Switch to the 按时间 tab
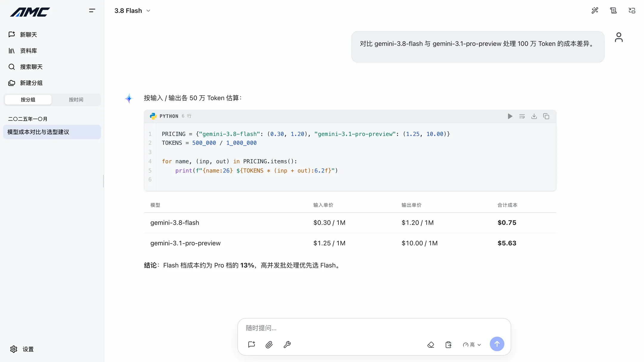The height and width of the screenshot is (362, 644). 76,100
